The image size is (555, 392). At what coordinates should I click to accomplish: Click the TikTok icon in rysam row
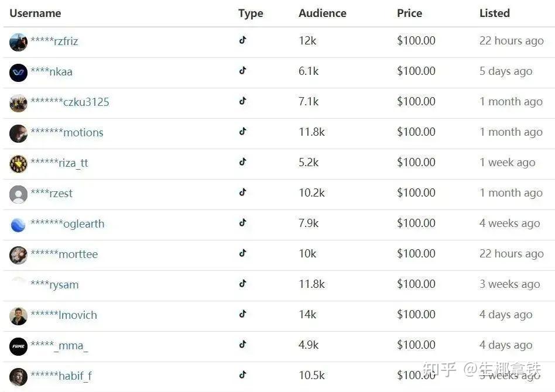pos(242,283)
